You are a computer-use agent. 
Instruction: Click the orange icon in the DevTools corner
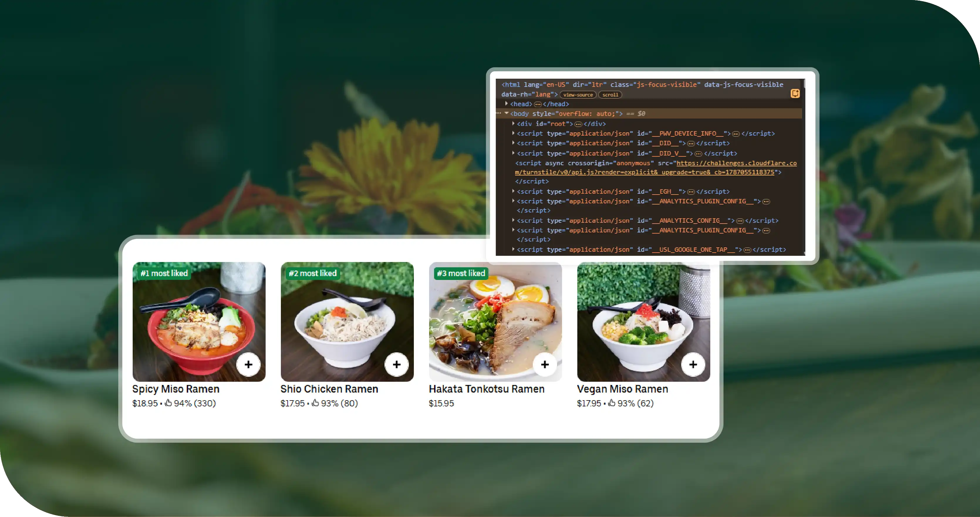pyautogui.click(x=795, y=94)
